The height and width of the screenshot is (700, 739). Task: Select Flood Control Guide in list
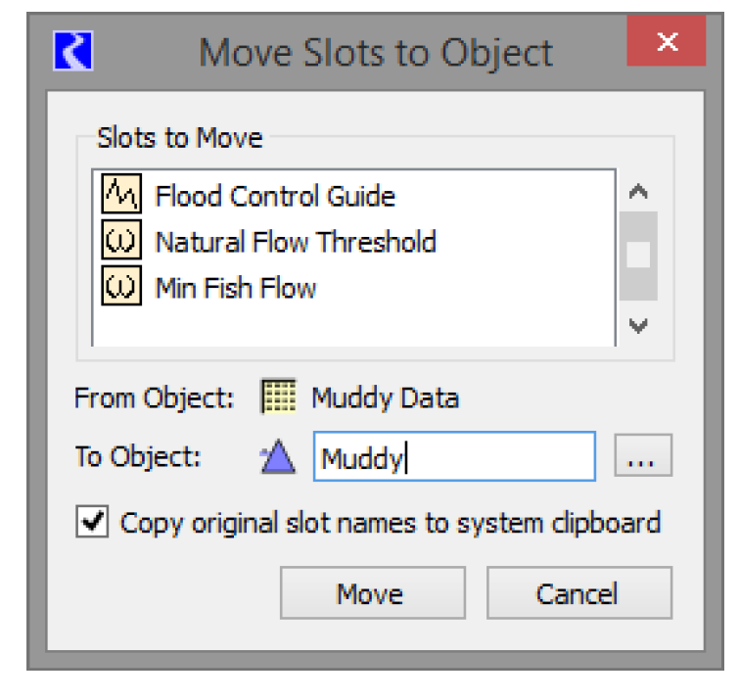(275, 196)
